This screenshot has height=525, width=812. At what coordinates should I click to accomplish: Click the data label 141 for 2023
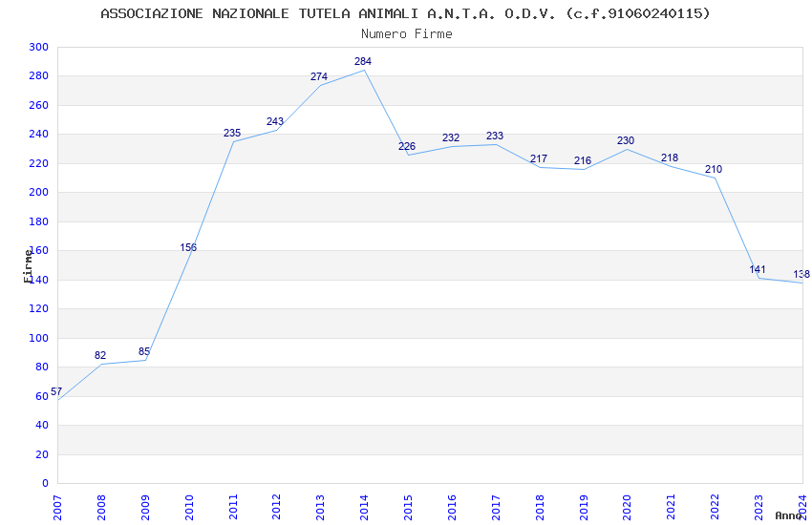pyautogui.click(x=758, y=269)
